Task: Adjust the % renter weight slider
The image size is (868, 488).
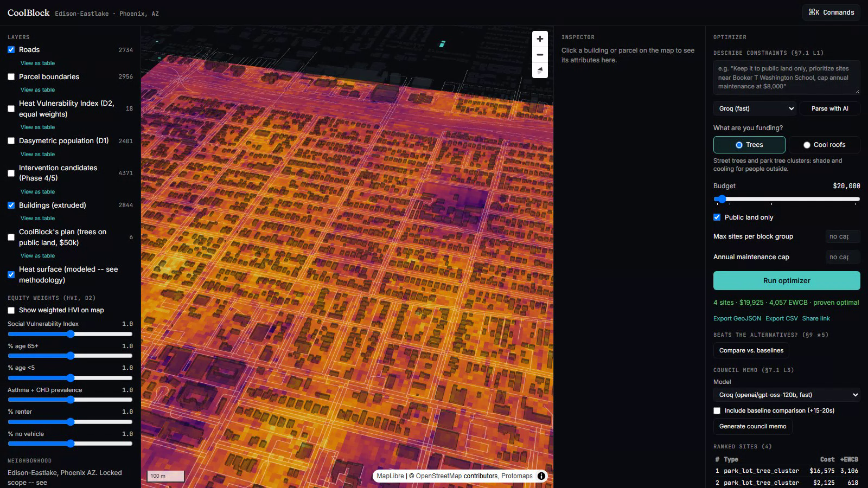Action: (70, 422)
